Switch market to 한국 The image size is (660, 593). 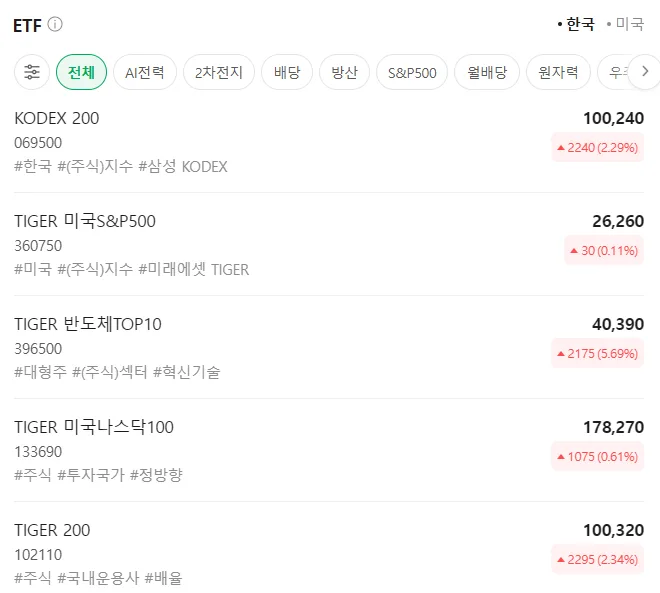tap(576, 24)
